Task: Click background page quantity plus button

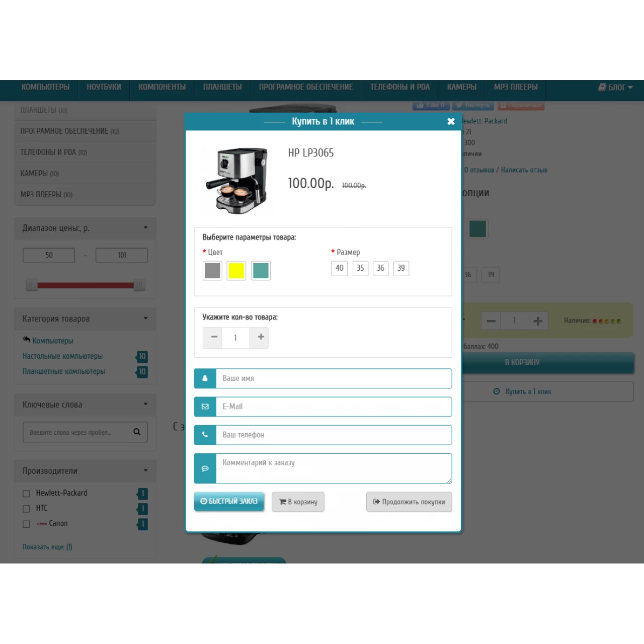Action: (538, 321)
